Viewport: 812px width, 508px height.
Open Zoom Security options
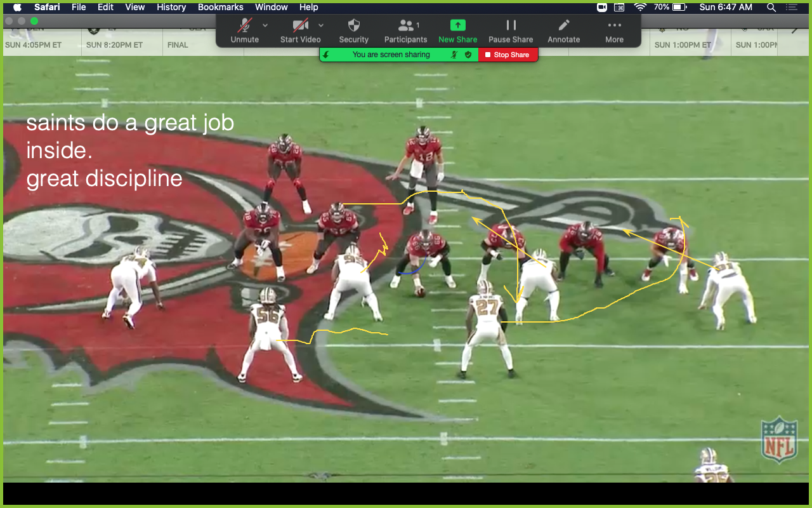pyautogui.click(x=354, y=30)
